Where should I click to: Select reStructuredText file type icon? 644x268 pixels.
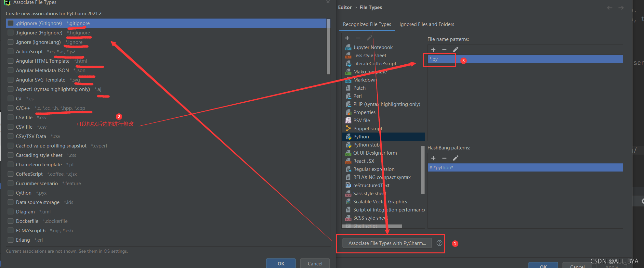click(x=348, y=185)
